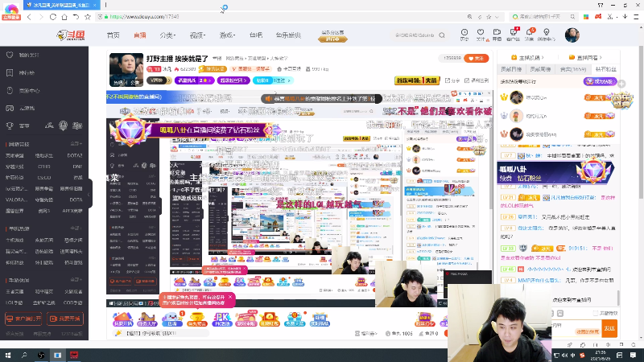Open my follows heart in left sidebar
Image resolution: width=644 pixels, height=362 pixels.
click(x=10, y=55)
